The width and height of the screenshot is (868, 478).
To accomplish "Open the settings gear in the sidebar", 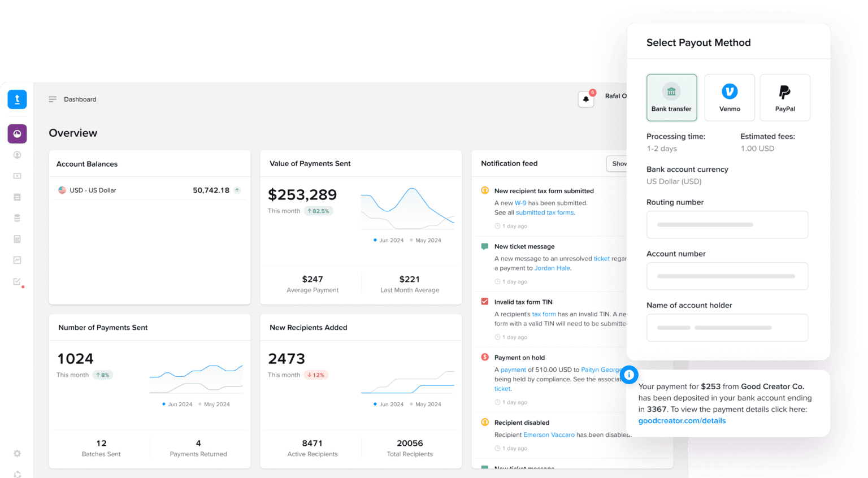I will tap(17, 453).
